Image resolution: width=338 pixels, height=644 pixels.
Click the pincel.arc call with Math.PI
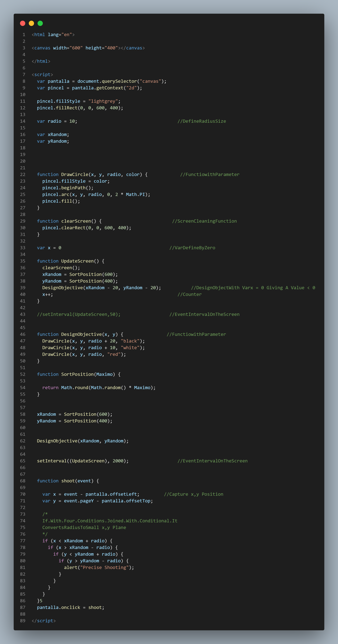pyautogui.click(x=96, y=195)
